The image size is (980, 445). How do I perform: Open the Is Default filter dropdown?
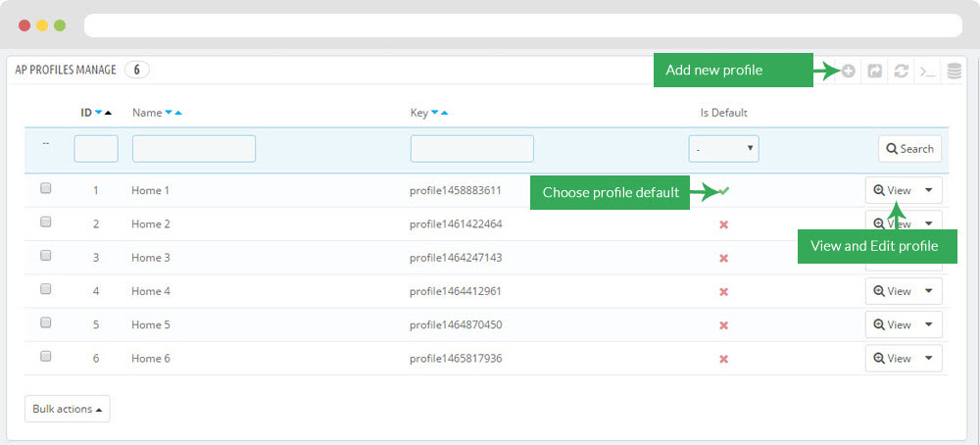tap(724, 149)
